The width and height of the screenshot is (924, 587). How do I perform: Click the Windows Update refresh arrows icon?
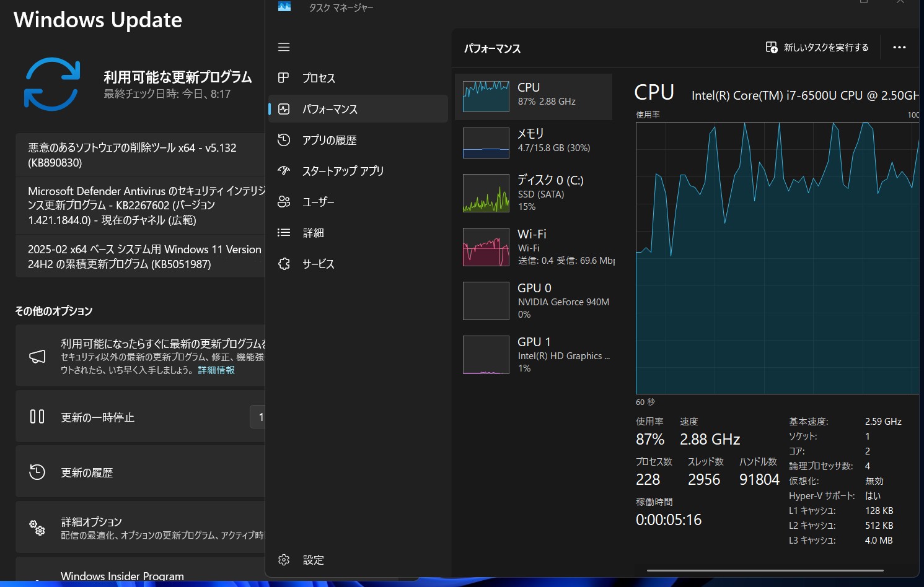coord(52,84)
